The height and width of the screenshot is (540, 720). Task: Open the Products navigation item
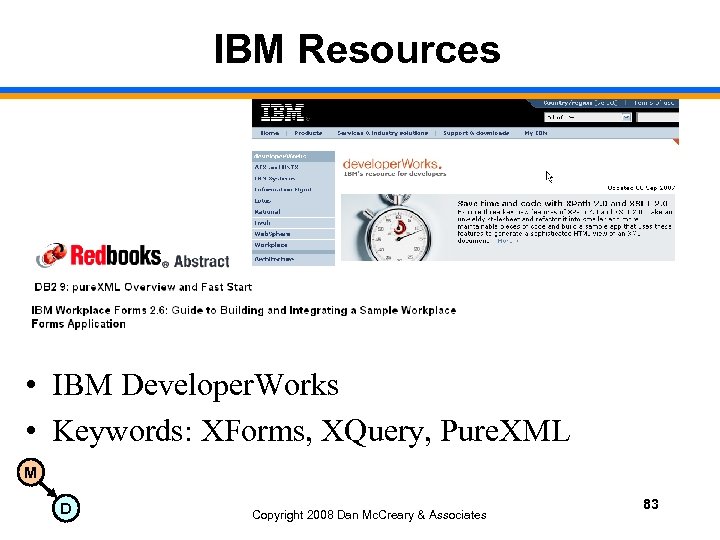click(x=308, y=133)
